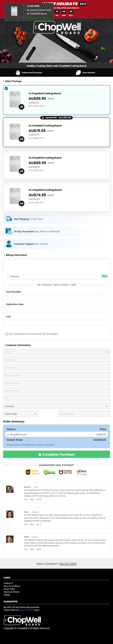Choose the Afterpay payment option

click(x=8, y=276)
